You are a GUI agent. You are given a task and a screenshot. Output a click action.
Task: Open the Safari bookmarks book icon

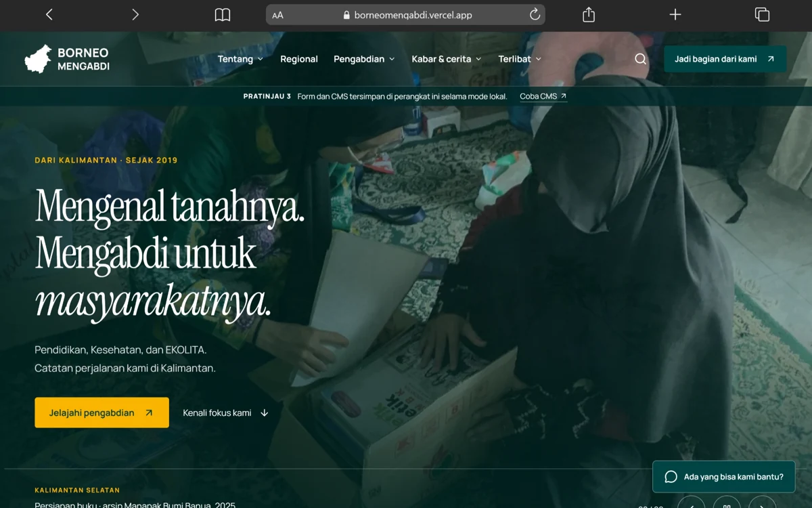pyautogui.click(x=223, y=15)
